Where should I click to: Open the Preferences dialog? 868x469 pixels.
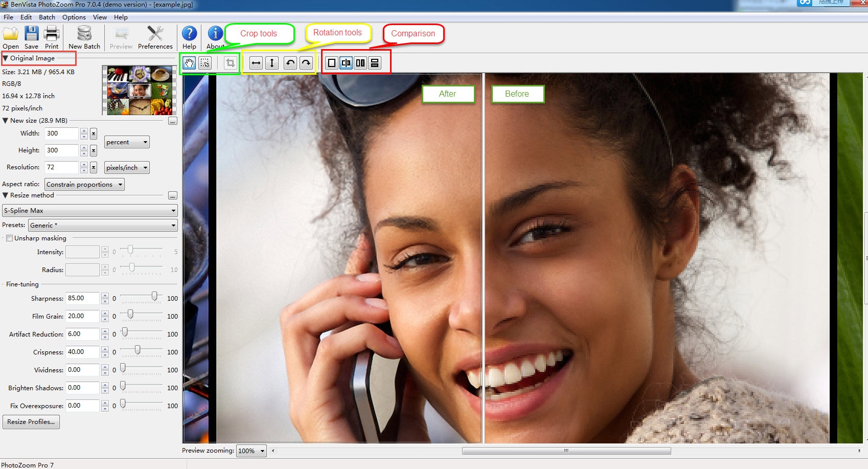click(x=155, y=36)
